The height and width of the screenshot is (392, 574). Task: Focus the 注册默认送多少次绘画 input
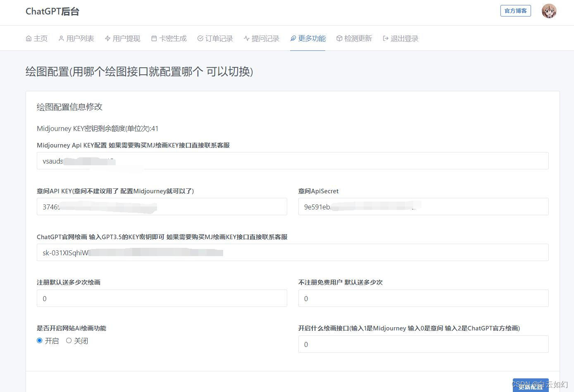pos(162,298)
